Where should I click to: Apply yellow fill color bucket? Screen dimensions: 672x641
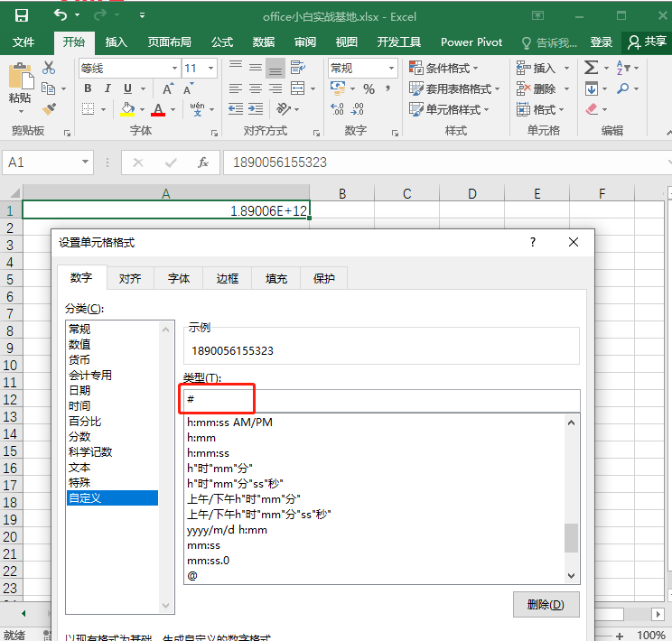click(127, 109)
